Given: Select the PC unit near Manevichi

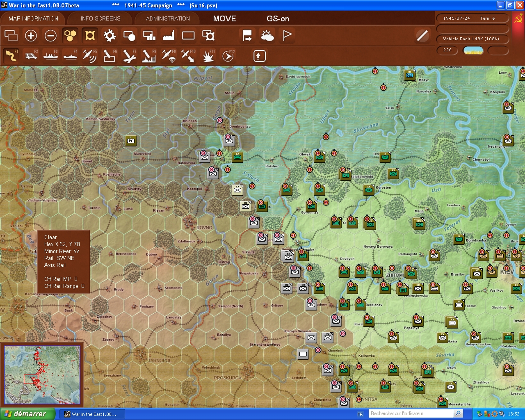Looking at the screenshot, I should [x=131, y=141].
